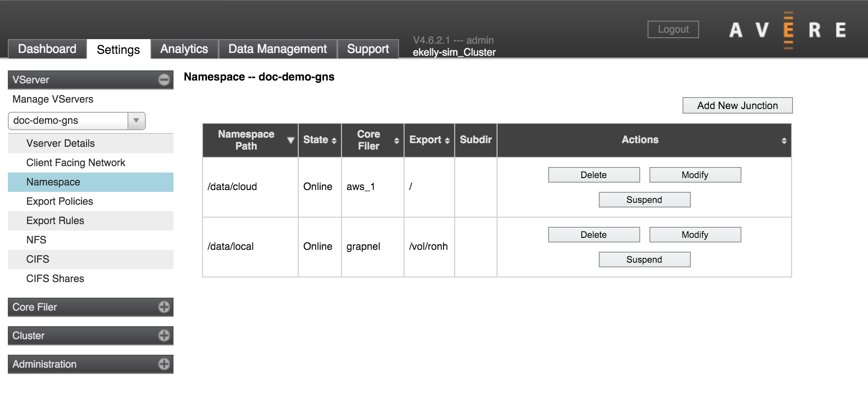Open Manage VServers link
868x415 pixels.
pyautogui.click(x=53, y=99)
